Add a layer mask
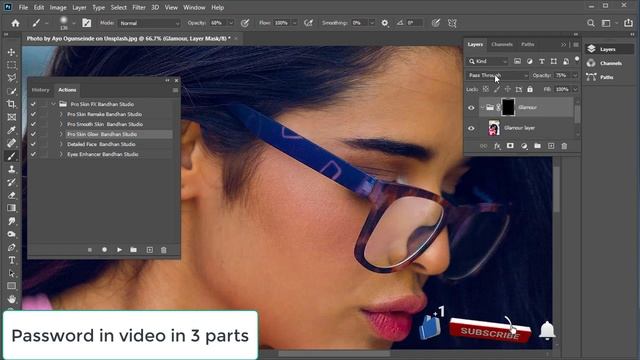Screen dimensions: 640x360 click(510, 146)
